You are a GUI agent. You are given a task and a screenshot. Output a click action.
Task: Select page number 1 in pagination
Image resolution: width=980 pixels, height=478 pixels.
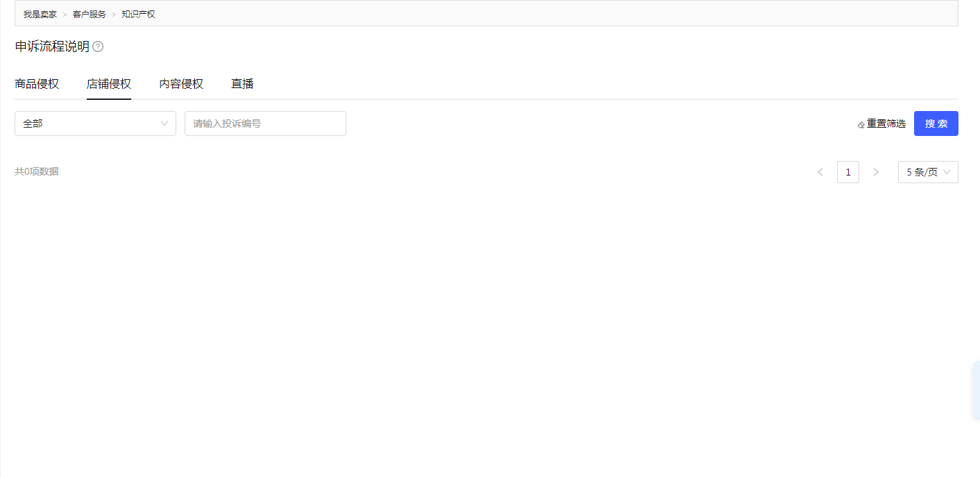point(848,172)
